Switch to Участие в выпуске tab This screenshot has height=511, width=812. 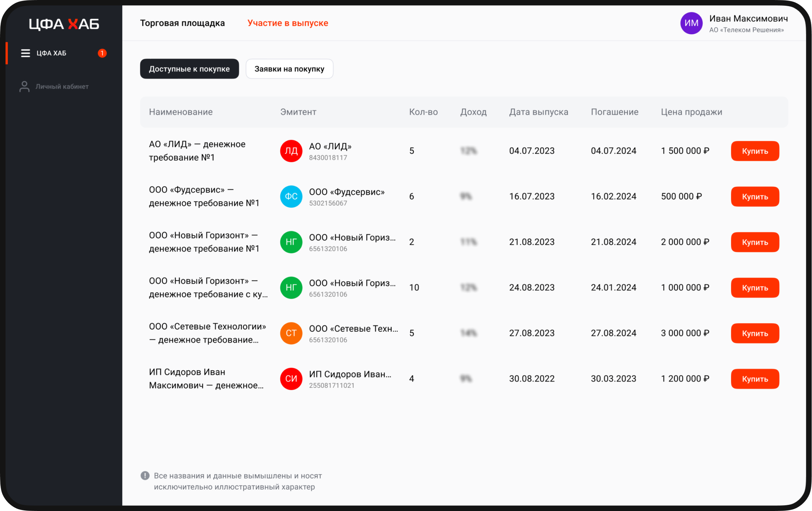tap(288, 23)
